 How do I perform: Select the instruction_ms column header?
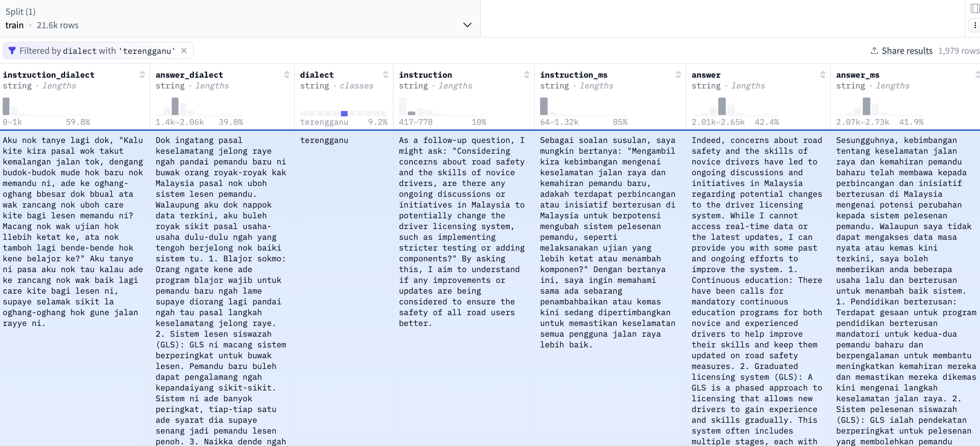pos(574,75)
